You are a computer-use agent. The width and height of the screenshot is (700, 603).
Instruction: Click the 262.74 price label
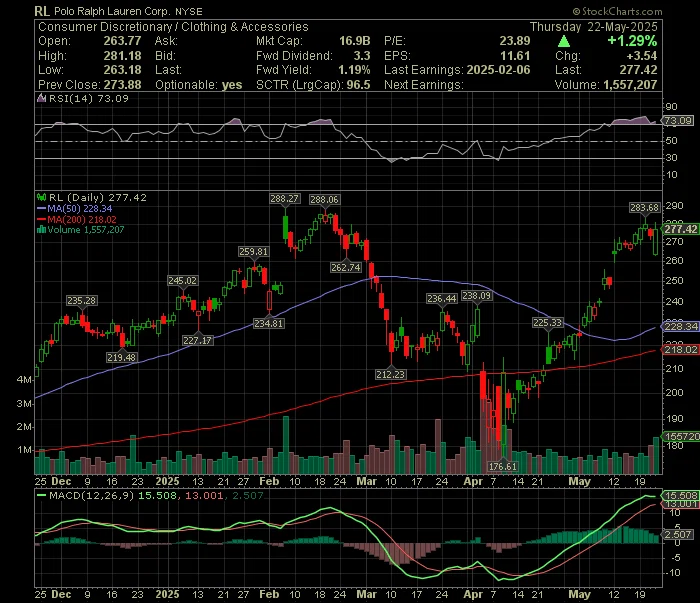click(346, 267)
